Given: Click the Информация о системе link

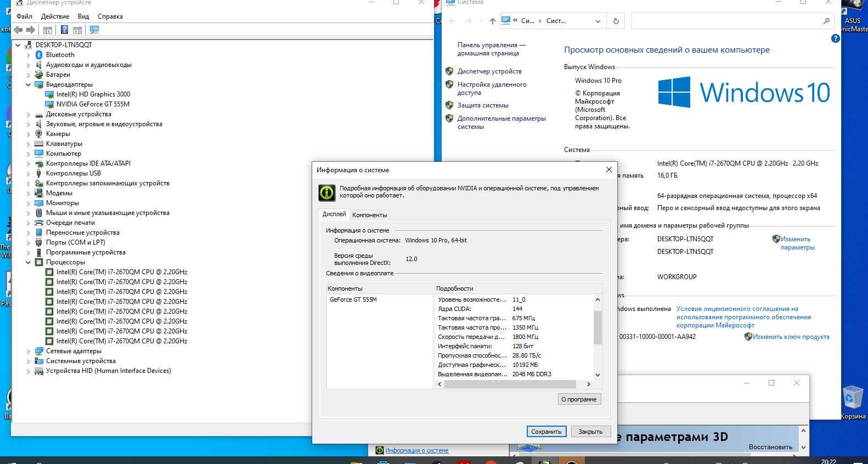Looking at the screenshot, I should [x=416, y=450].
